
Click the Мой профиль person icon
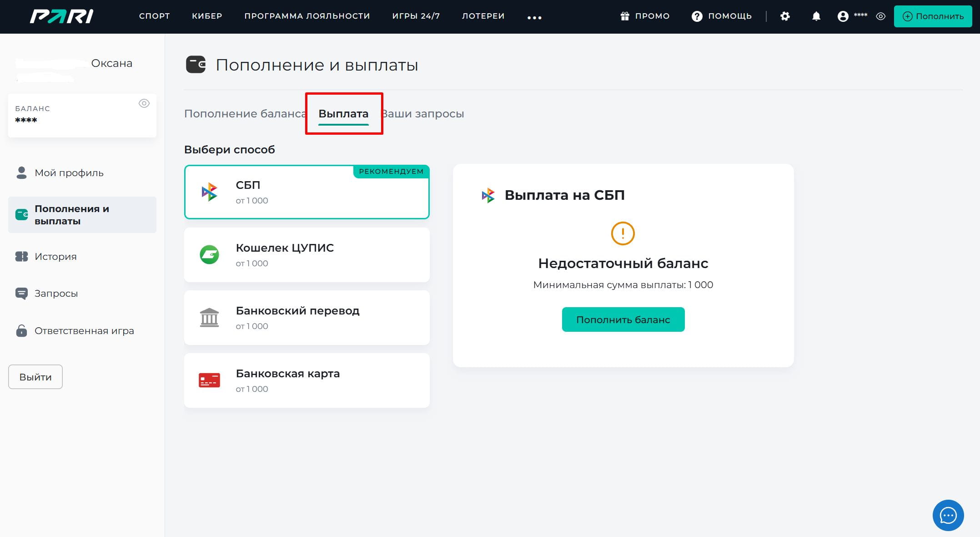[x=21, y=172]
